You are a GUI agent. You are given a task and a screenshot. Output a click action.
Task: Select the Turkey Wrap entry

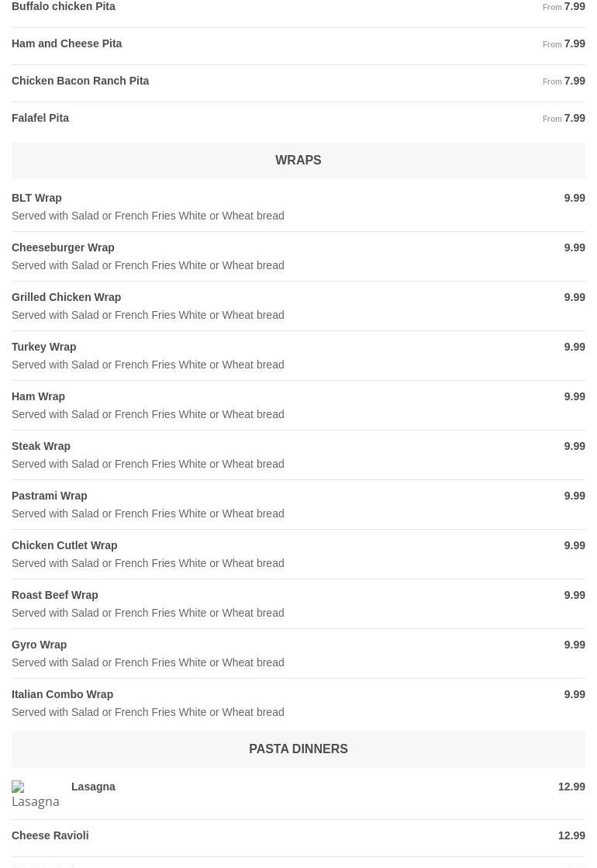tap(43, 348)
